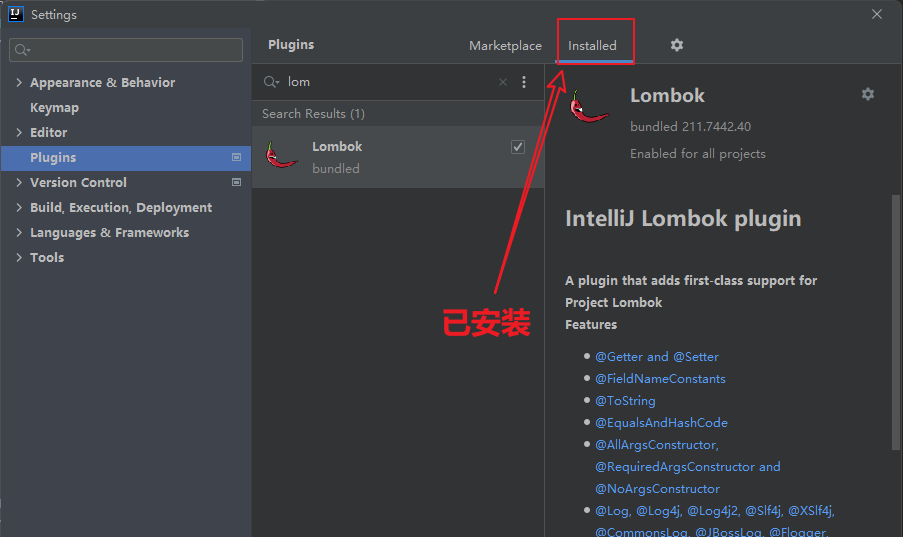Click magnifier icon in plugin search

click(271, 82)
